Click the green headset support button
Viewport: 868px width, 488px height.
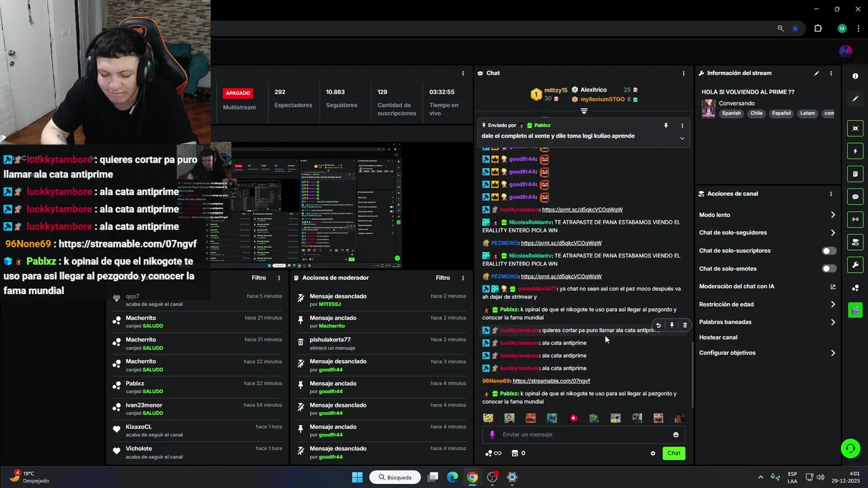coord(850,448)
